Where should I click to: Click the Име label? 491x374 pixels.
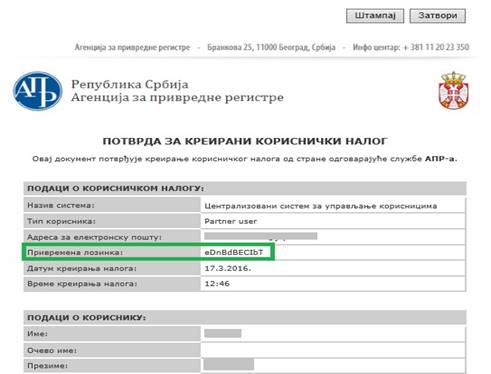[x=37, y=334]
